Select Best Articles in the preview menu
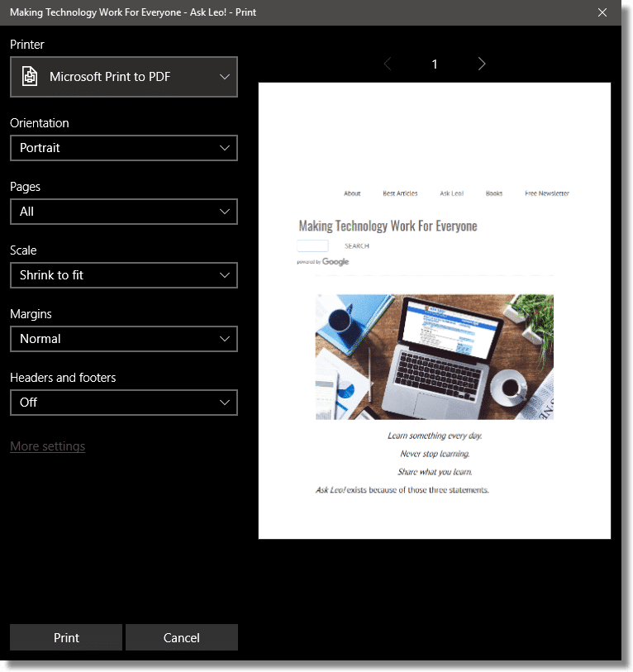 [x=400, y=193]
